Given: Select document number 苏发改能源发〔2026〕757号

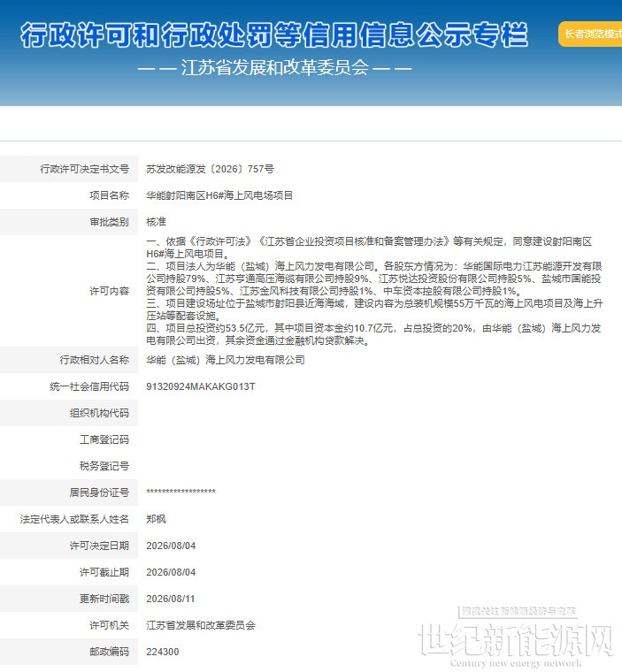Looking at the screenshot, I should pyautogui.click(x=210, y=169).
